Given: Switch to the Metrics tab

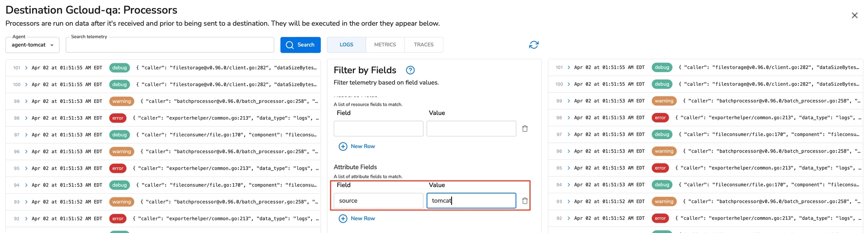Looking at the screenshot, I should (x=385, y=45).
